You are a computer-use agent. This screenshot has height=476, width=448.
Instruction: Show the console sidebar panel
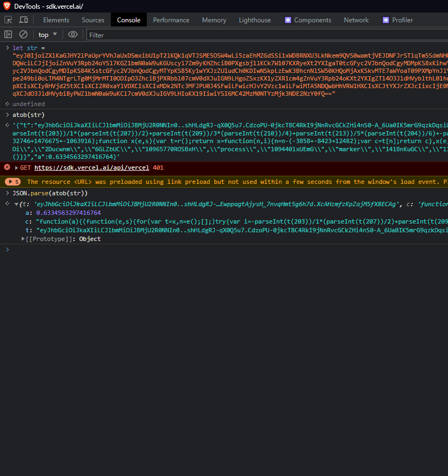tap(8, 34)
